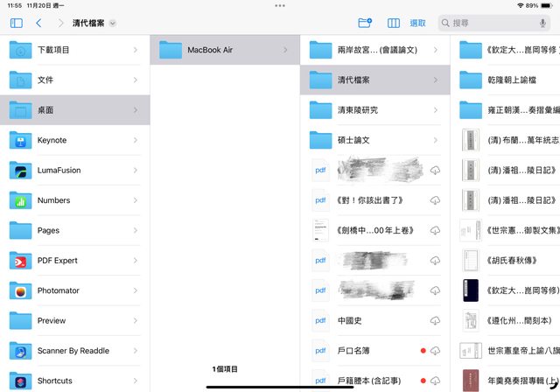Expand the 碩士論文 folder chevron
560x392 pixels.
pos(436,140)
